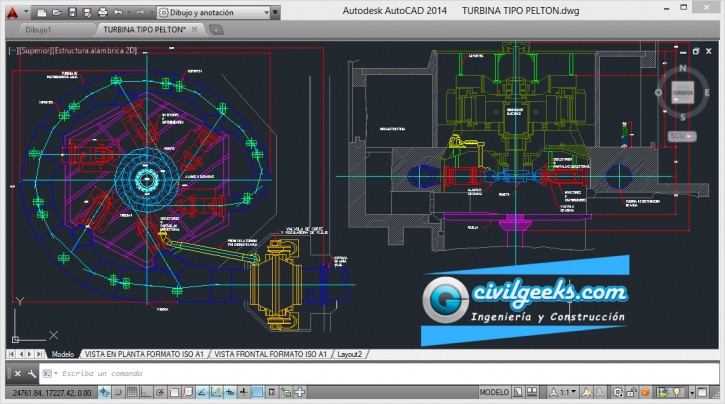725x404 pixels.
Task: Expand the 1:1 annotation scale dropdown
Action: (570, 391)
